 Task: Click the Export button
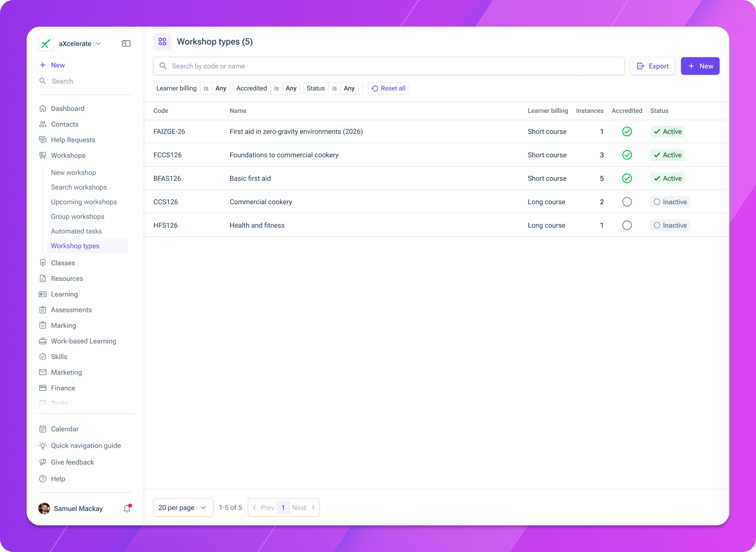pos(652,66)
